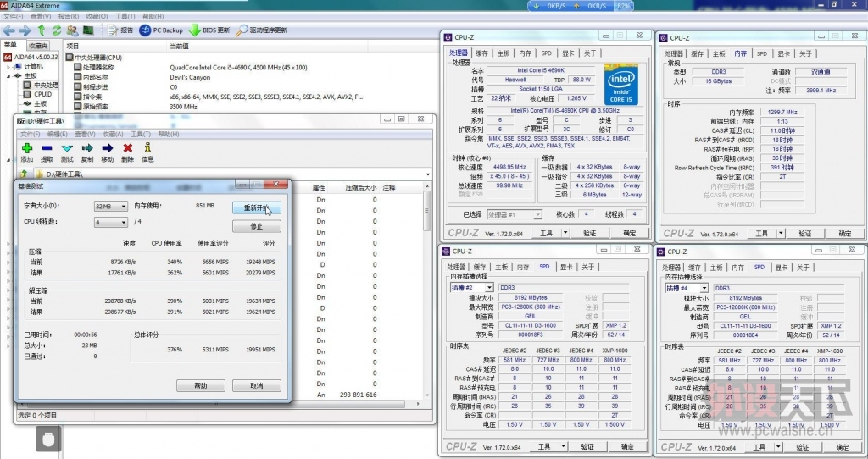Click the 4498.95 MHz core speed field
868x459 pixels.
point(508,167)
